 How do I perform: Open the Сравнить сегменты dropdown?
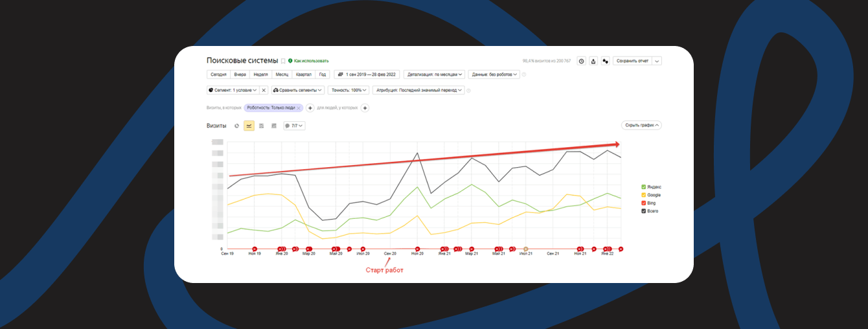pyautogui.click(x=298, y=90)
